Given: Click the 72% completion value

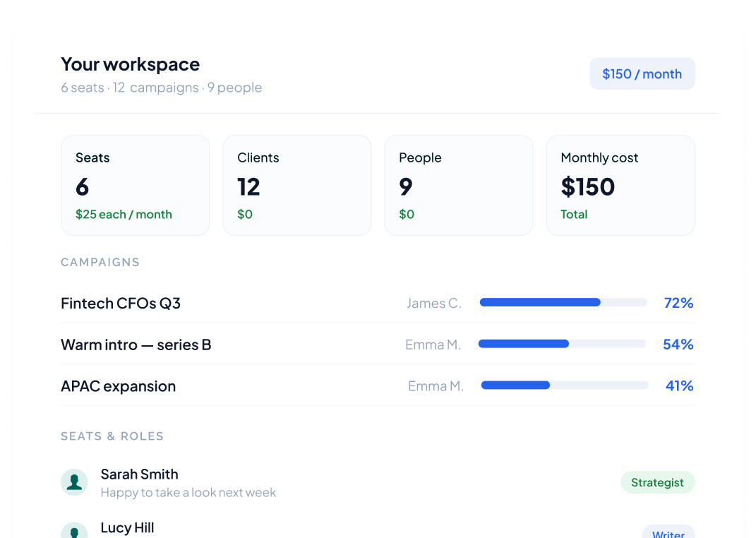Looking at the screenshot, I should click(x=679, y=303).
